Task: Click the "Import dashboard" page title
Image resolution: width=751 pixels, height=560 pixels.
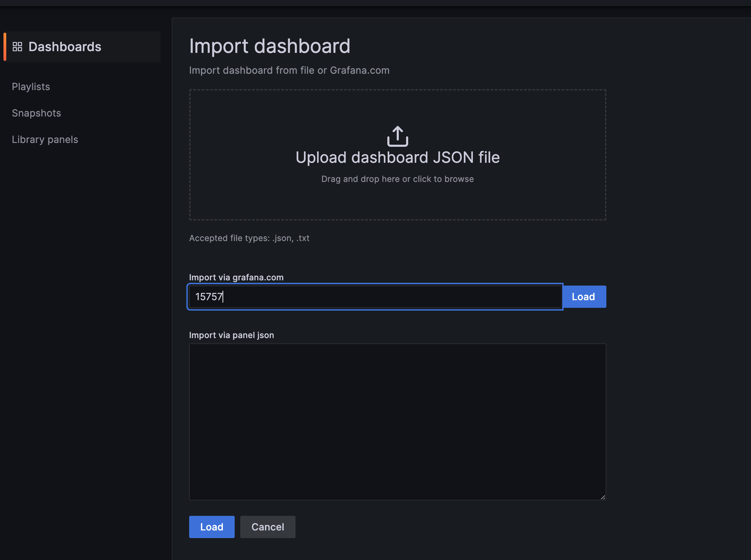Action: point(269,46)
